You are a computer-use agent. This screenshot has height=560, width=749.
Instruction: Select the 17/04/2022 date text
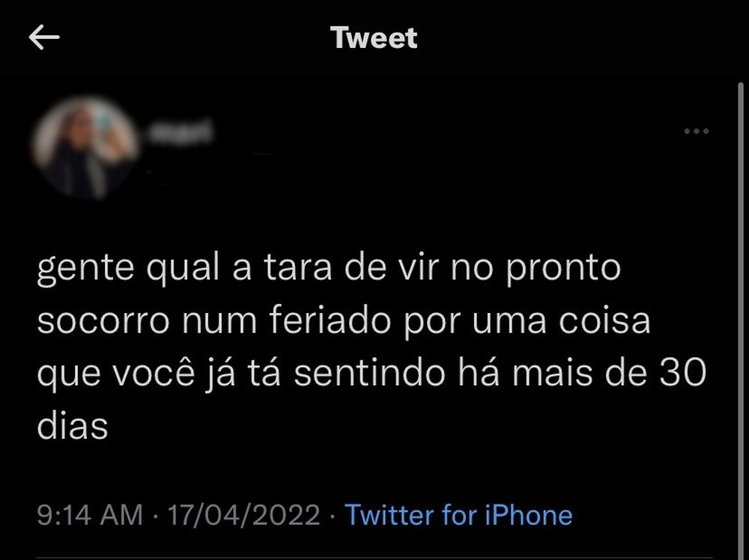point(243,515)
